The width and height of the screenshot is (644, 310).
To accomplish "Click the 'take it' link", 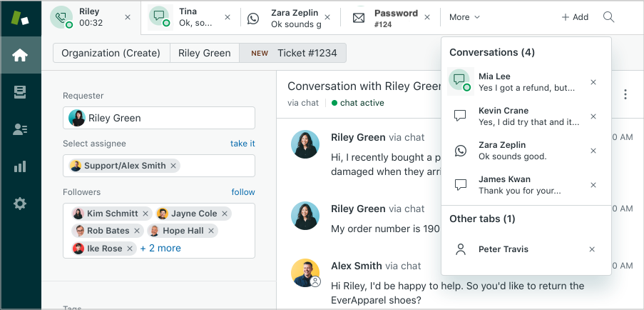I will point(242,144).
